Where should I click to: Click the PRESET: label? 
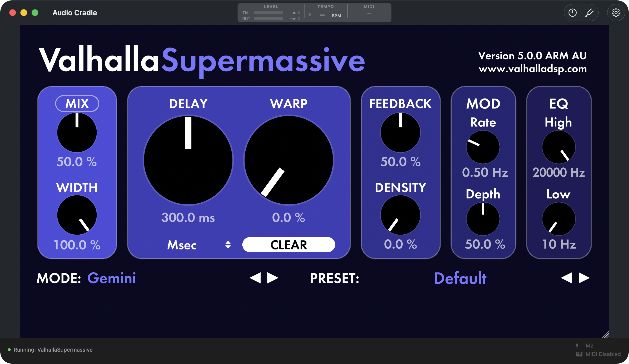pyautogui.click(x=334, y=278)
